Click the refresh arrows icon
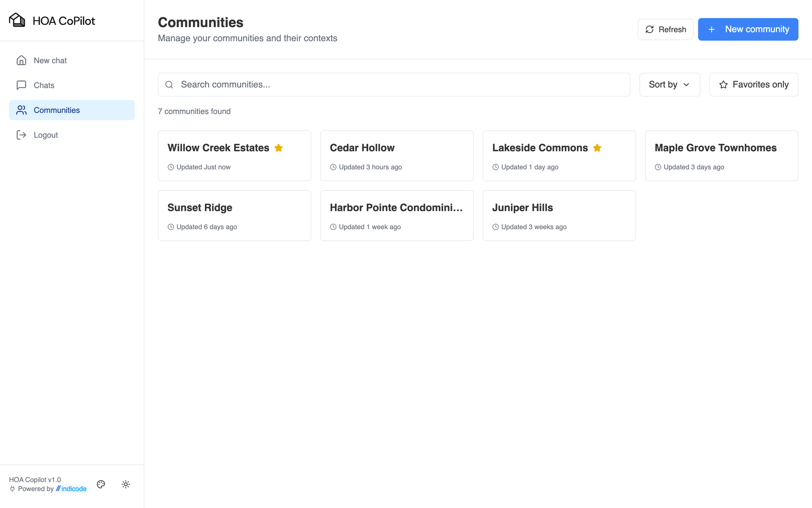This screenshot has height=508, width=812. 650,30
